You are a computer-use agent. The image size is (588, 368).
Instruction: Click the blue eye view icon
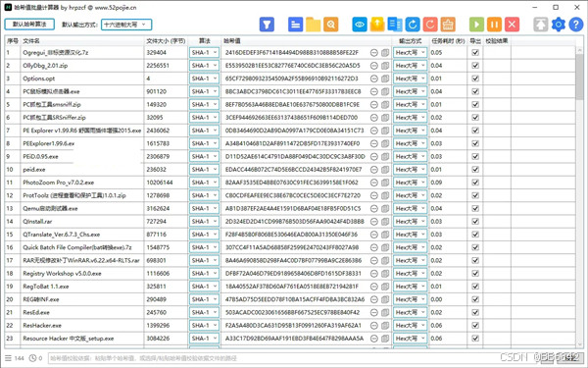[x=360, y=25]
